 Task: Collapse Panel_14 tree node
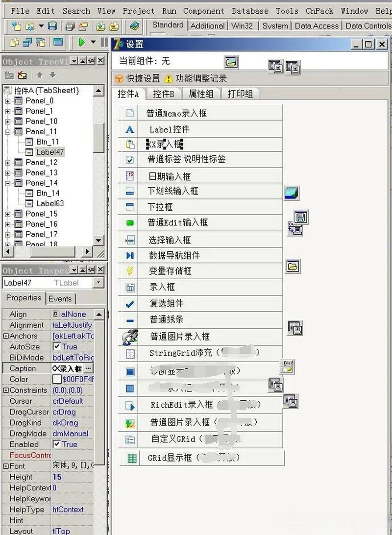click(x=7, y=183)
